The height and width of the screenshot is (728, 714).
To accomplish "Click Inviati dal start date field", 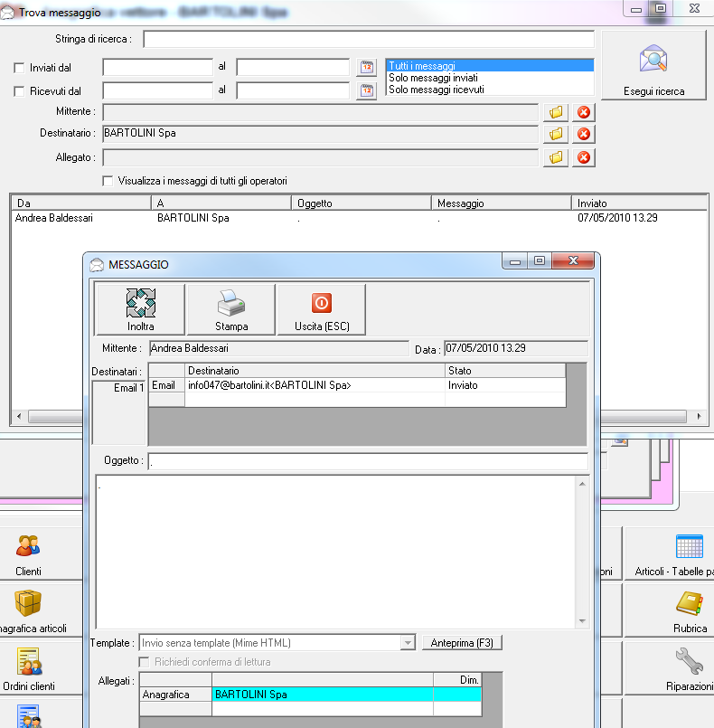I will click(158, 67).
